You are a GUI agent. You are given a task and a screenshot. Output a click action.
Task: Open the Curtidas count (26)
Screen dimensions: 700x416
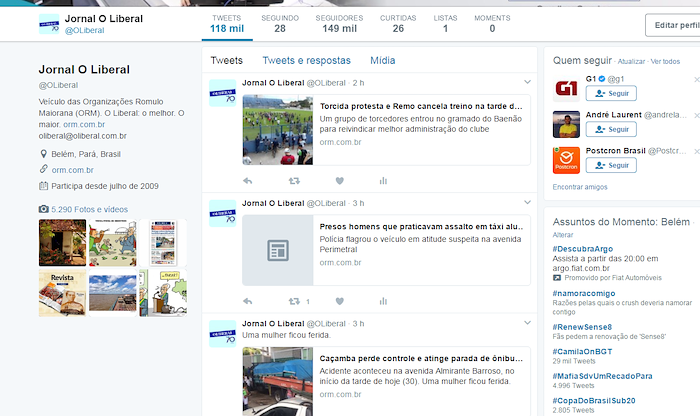pyautogui.click(x=398, y=24)
